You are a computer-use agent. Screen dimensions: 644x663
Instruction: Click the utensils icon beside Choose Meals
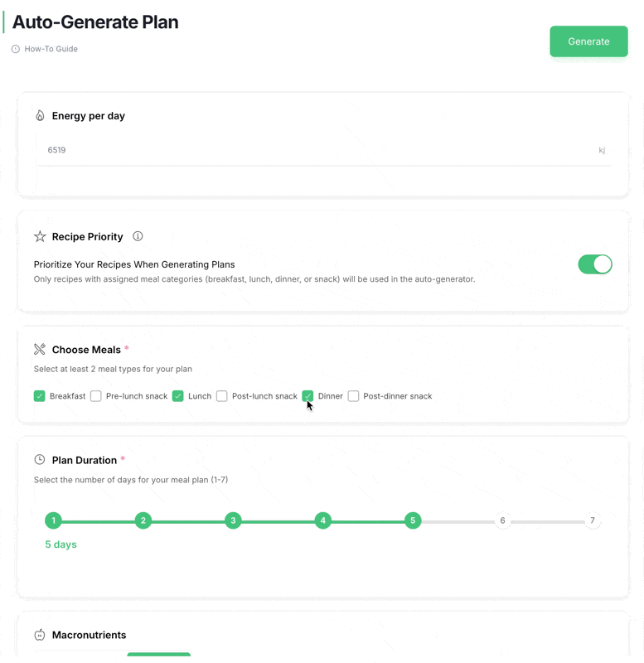[40, 349]
